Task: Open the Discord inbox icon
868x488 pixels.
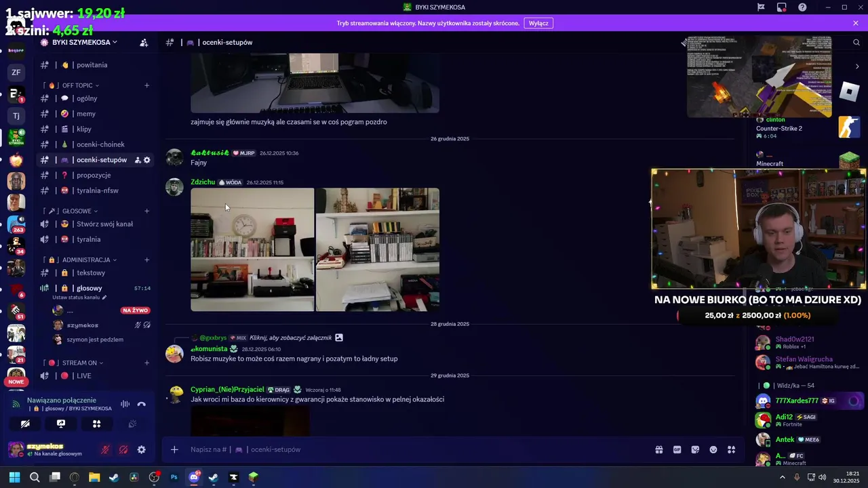Action: click(x=782, y=7)
